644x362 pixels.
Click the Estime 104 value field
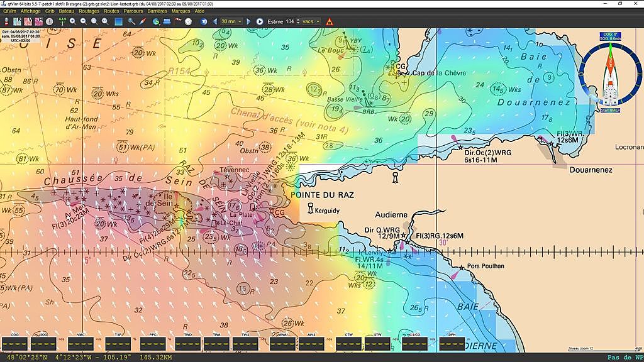[x=291, y=21]
